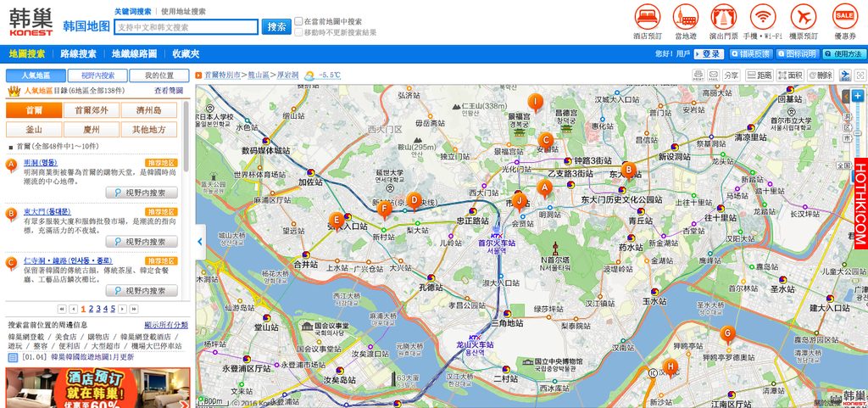The height and width of the screenshot is (408, 868).
Task: Click the 图标说明 button
Action: coord(797,53)
